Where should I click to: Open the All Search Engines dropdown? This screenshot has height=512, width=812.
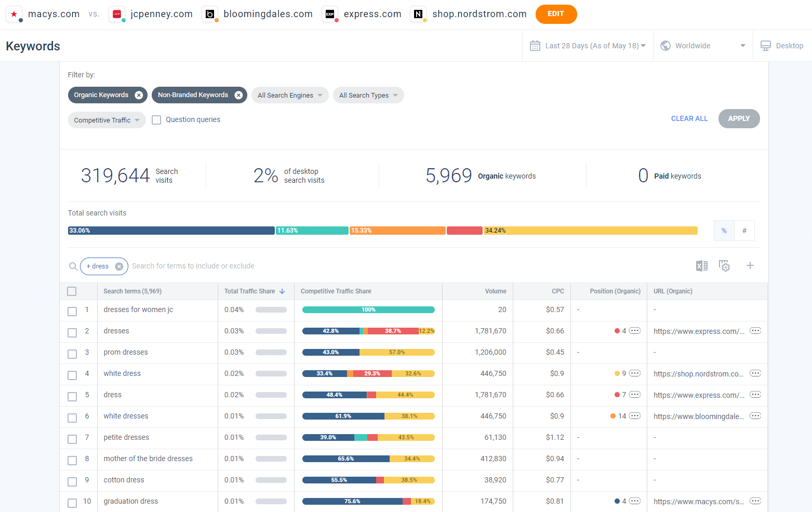click(289, 95)
